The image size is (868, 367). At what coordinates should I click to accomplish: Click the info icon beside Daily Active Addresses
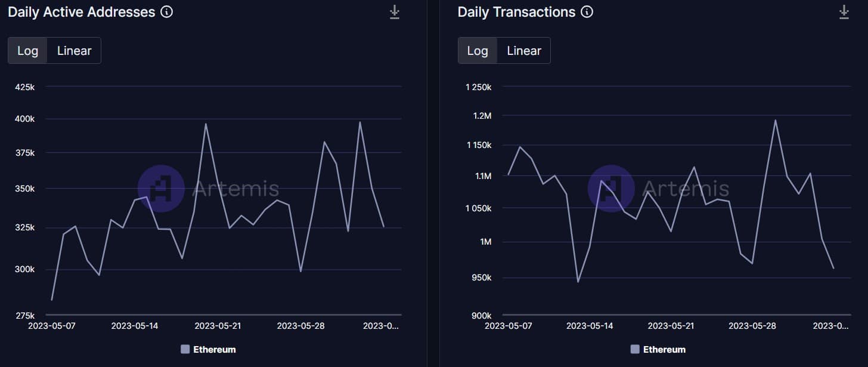pyautogui.click(x=167, y=12)
